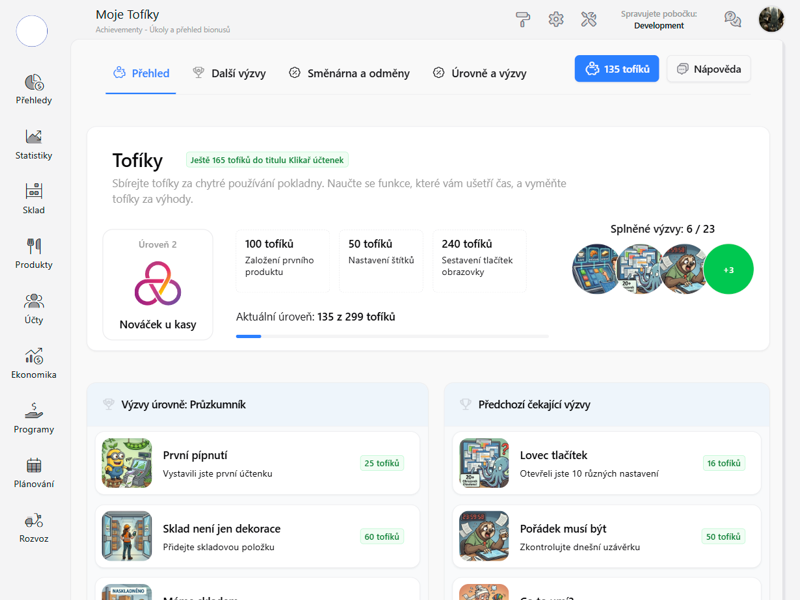Click the 50 tofíků Nastavení štítků card

tap(381, 261)
